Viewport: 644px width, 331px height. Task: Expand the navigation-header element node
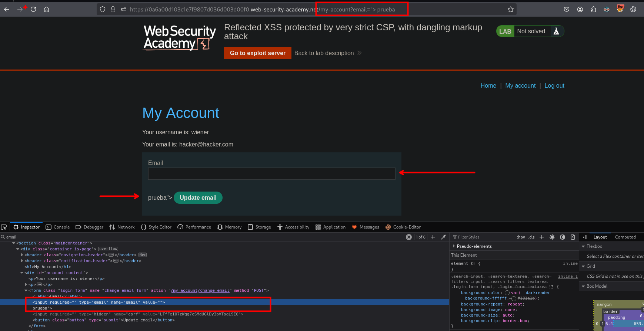coord(22,255)
